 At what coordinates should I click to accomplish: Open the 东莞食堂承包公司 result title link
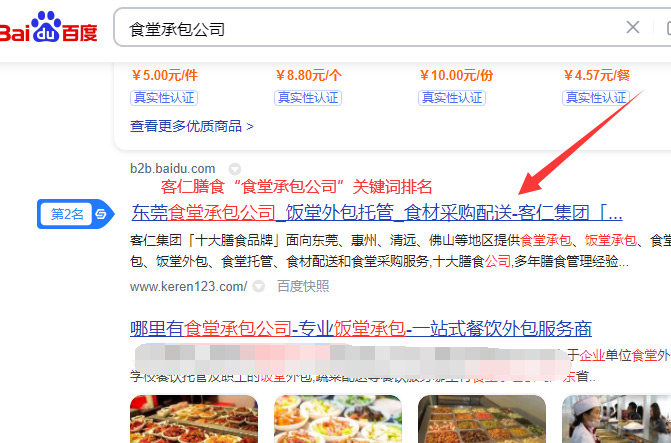(376, 213)
